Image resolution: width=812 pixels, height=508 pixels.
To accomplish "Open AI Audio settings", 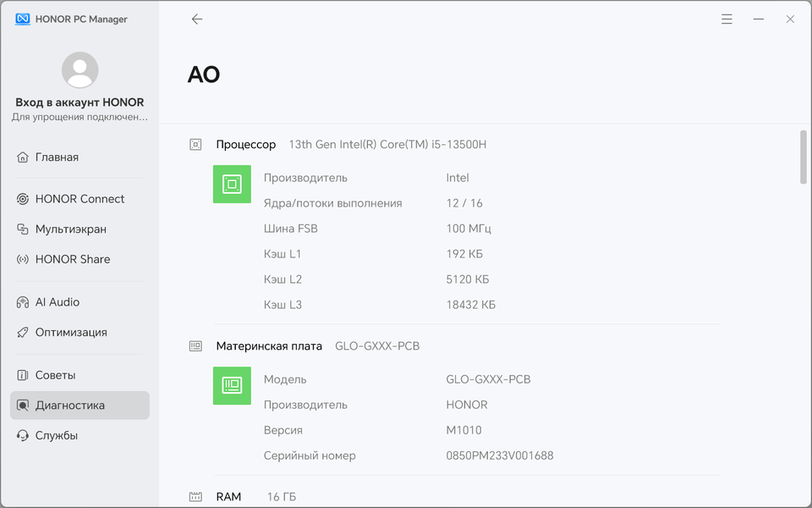I will pyautogui.click(x=58, y=302).
